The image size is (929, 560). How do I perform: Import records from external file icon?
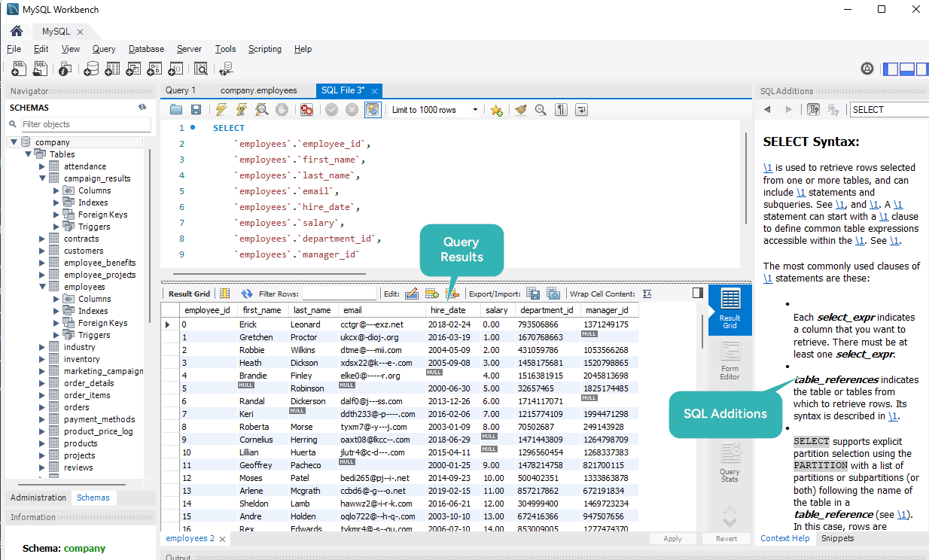point(553,294)
